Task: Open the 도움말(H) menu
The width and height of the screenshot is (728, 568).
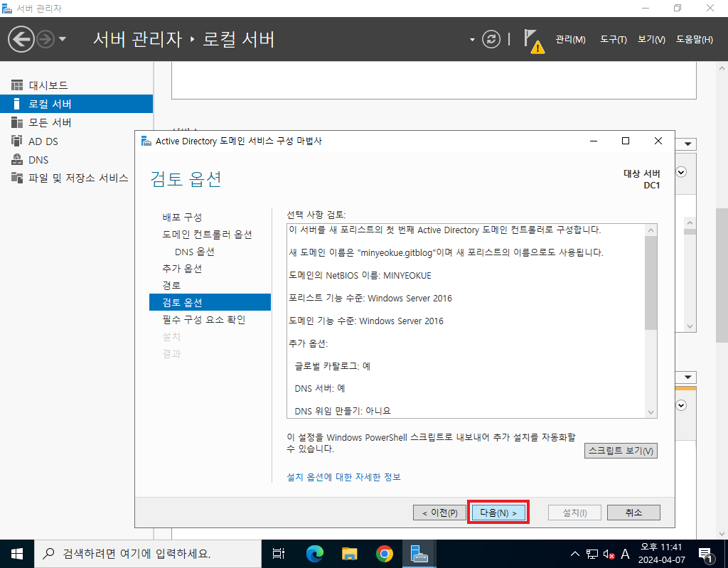Action: pos(694,40)
